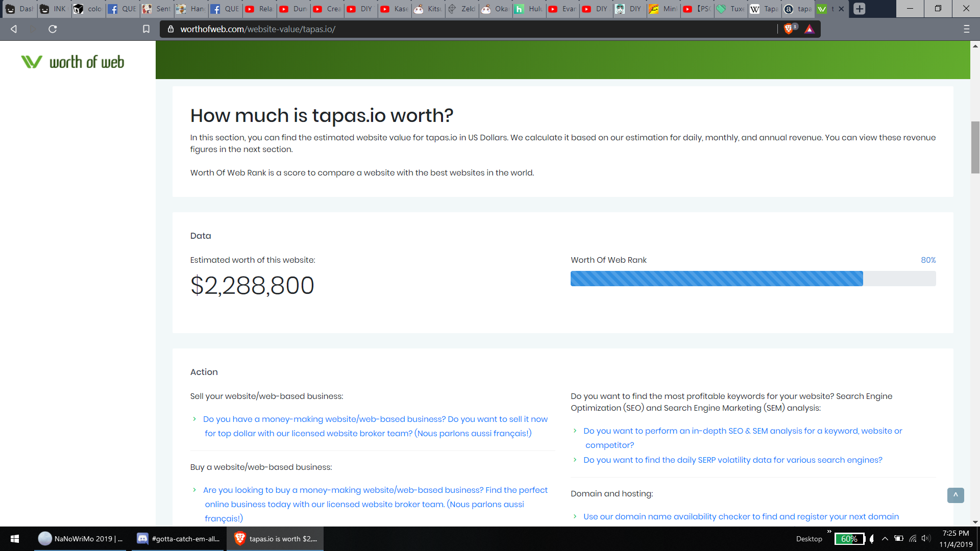
Task: Open a new tab with plus button
Action: coord(860,9)
